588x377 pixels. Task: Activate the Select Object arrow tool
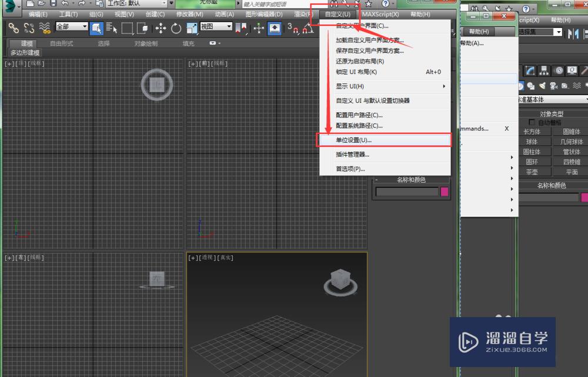pos(96,28)
